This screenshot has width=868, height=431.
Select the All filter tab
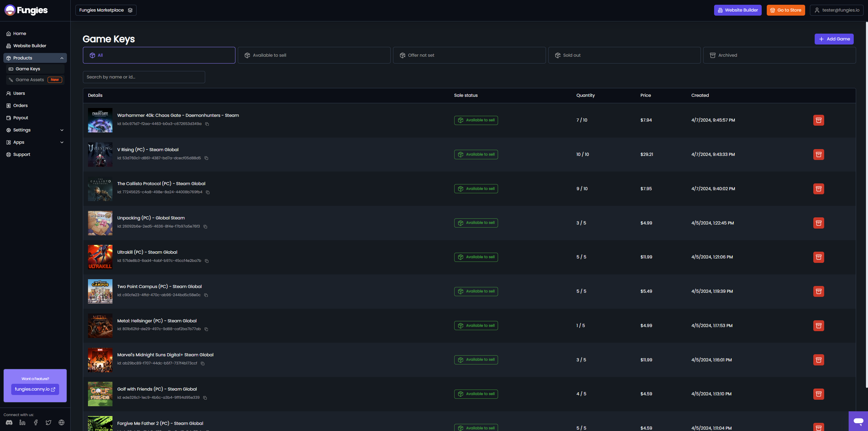click(159, 55)
